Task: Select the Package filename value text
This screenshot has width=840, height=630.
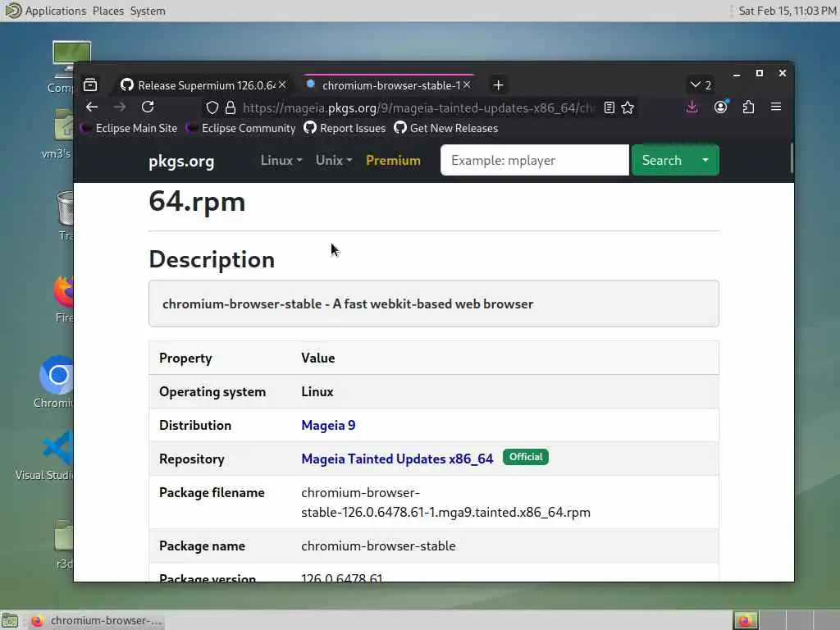Action: coord(445,503)
